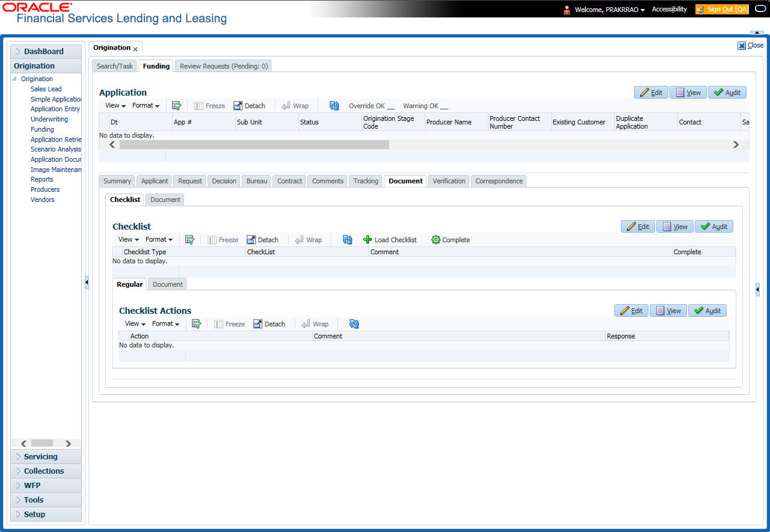Expand the Tools accordion section

(46, 500)
